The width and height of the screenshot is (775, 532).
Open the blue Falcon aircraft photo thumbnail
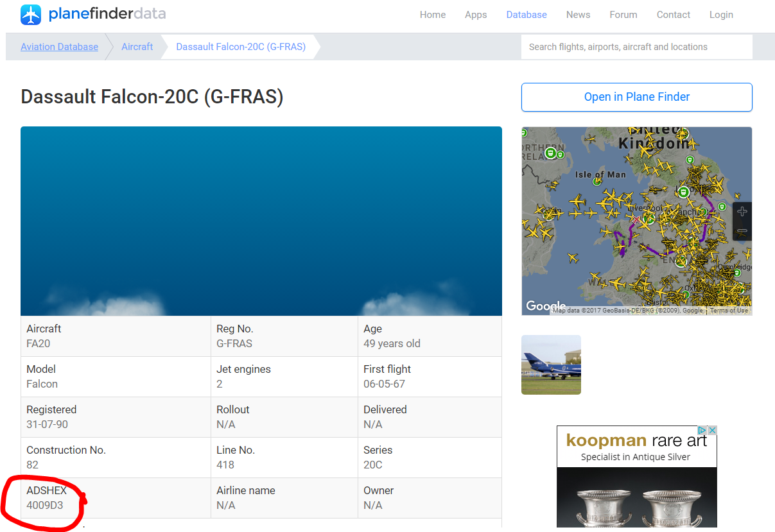pos(551,365)
